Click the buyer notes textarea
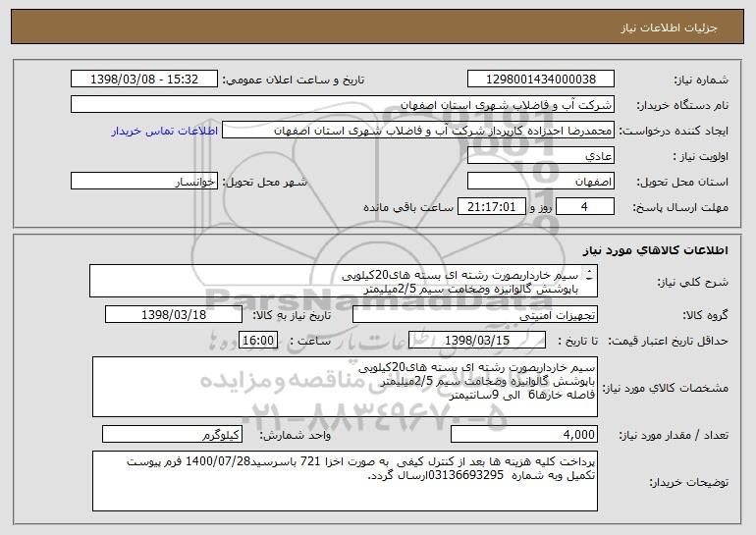756x535 pixels. [345, 481]
